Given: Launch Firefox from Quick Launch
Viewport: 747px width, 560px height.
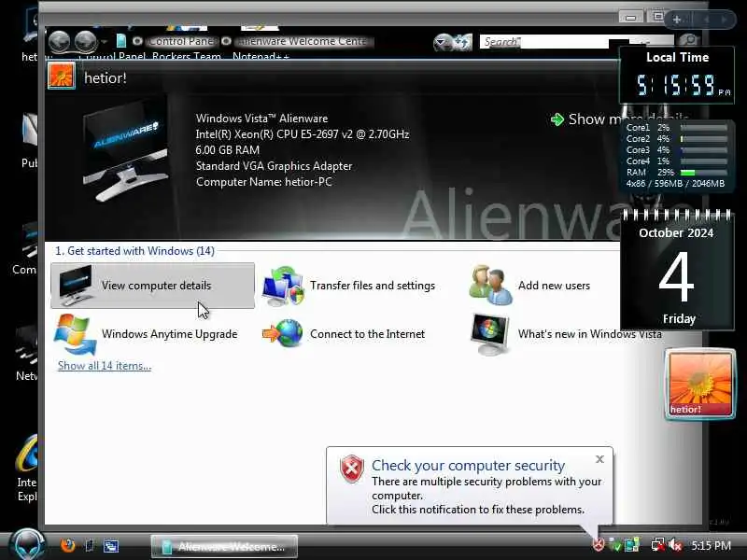Looking at the screenshot, I should click(x=67, y=545).
